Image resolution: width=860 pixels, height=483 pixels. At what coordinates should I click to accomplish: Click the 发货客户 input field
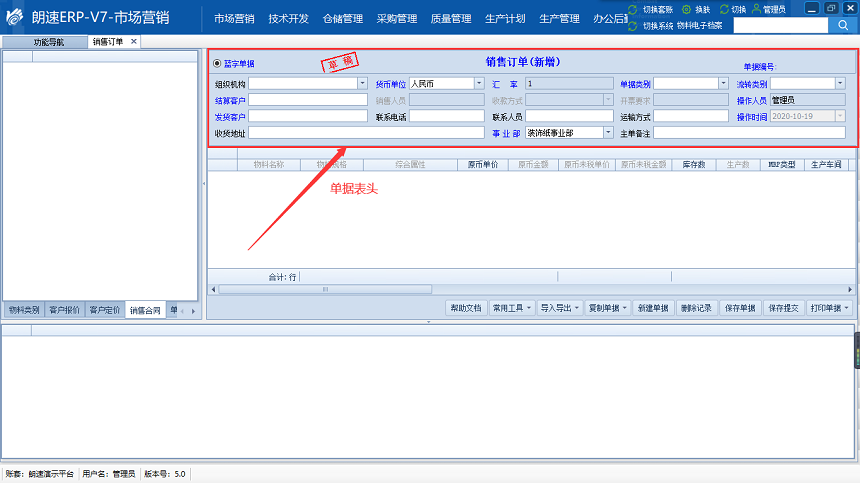(308, 116)
